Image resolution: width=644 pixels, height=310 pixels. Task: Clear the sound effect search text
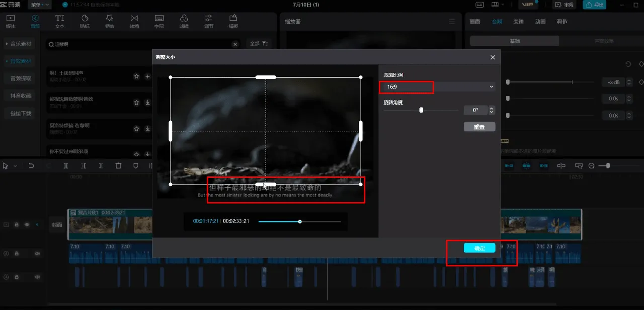[235, 44]
